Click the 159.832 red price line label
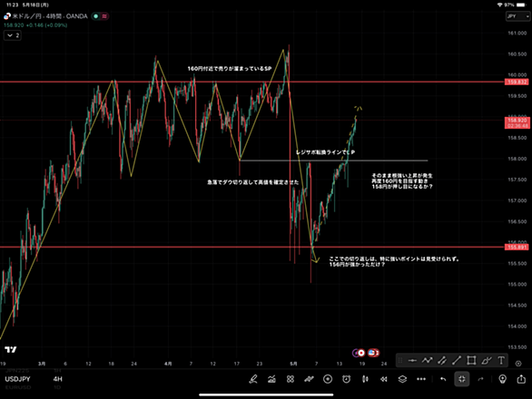Screen dimensions: 532x399 517,82
